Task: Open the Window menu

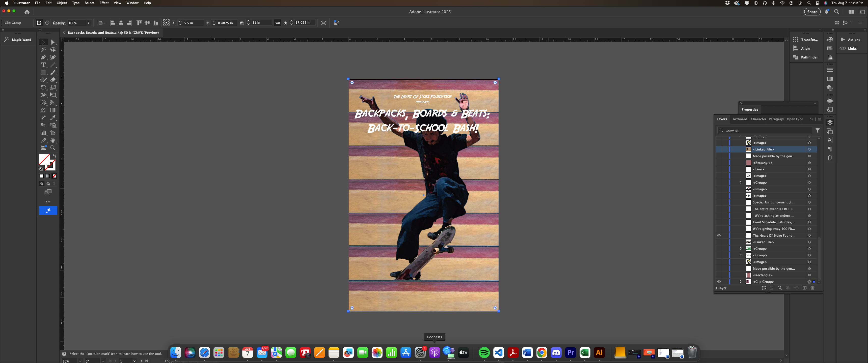Action: coord(132,3)
